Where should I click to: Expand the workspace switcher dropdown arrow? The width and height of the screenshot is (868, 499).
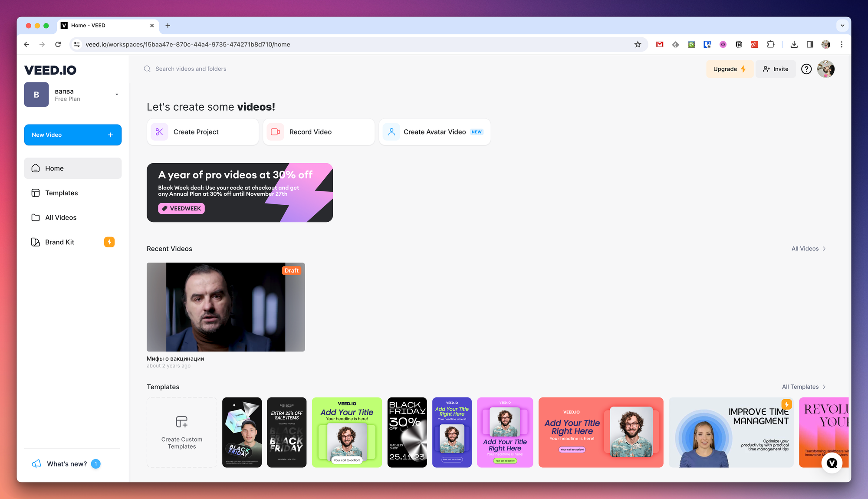pyautogui.click(x=117, y=95)
